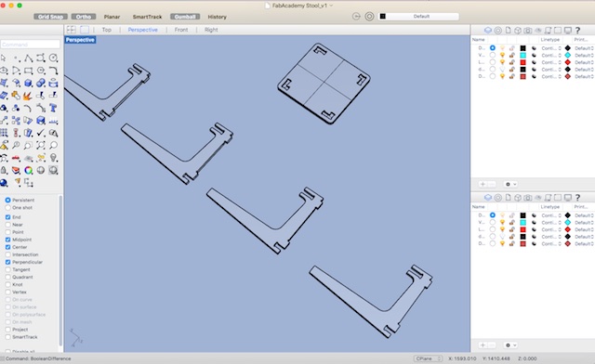This screenshot has width=595, height=364.
Task: Uncheck the End object snap
Action: pyautogui.click(x=7, y=217)
